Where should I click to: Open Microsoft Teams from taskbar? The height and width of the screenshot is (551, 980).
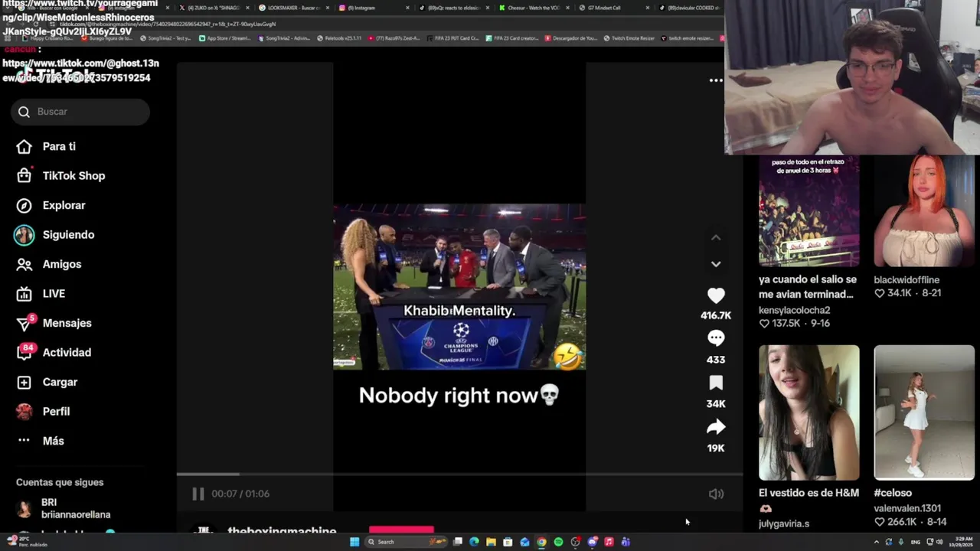pyautogui.click(x=626, y=542)
